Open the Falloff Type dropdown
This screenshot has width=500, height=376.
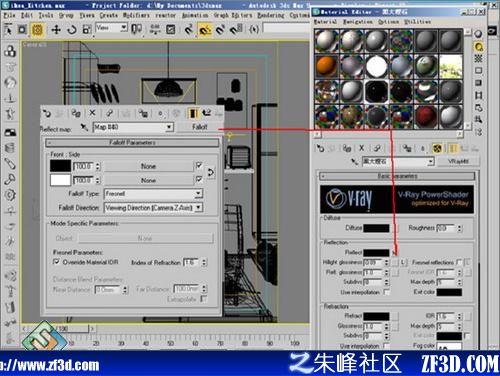[x=154, y=194]
